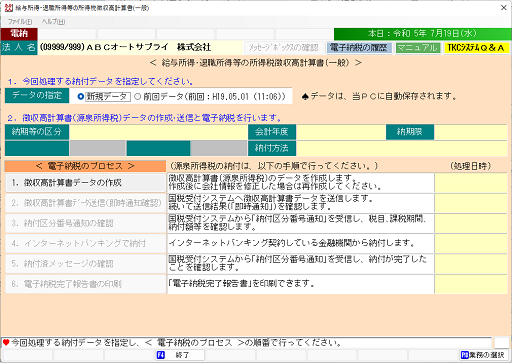Click 4. インターネットバンキングで納付 button
This screenshot has width=512, height=363.
pos(86,244)
